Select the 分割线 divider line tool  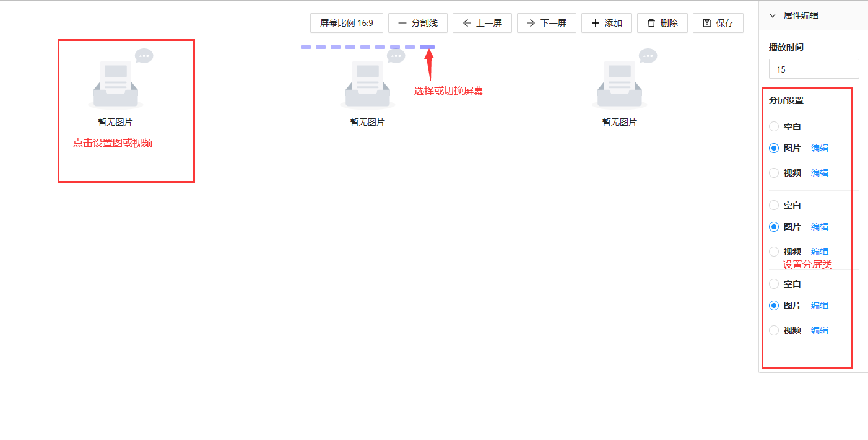[418, 23]
